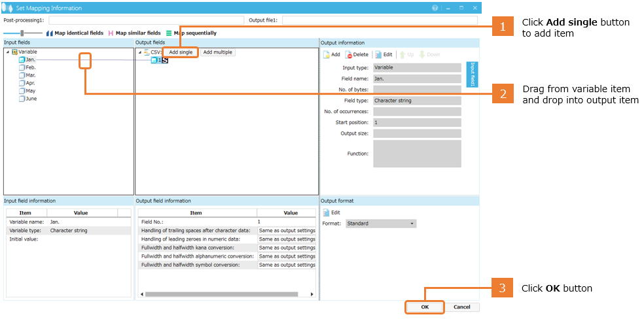Click the Map sequentially icon
Image resolution: width=644 pixels, height=319 pixels.
[x=168, y=33]
